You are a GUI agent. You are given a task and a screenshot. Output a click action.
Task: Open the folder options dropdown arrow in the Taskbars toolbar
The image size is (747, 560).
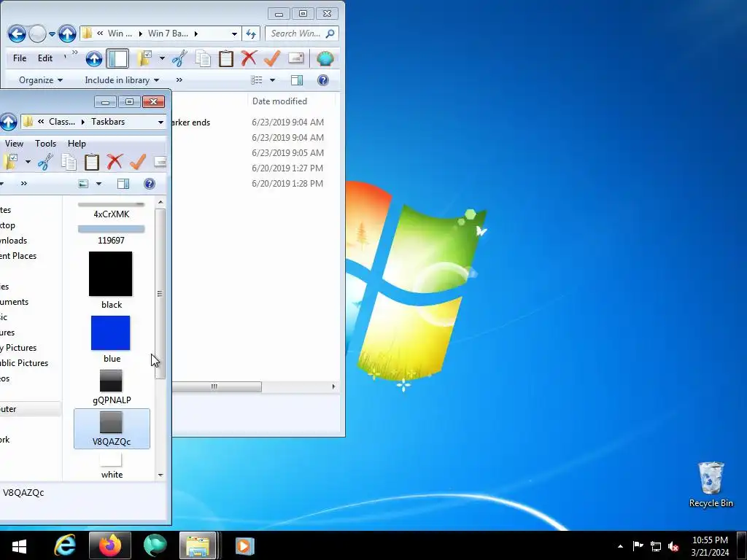click(28, 162)
